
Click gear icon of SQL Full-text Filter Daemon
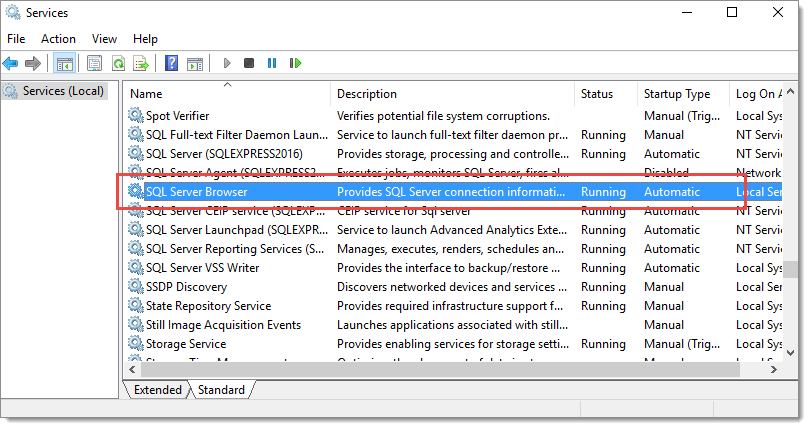(x=136, y=134)
